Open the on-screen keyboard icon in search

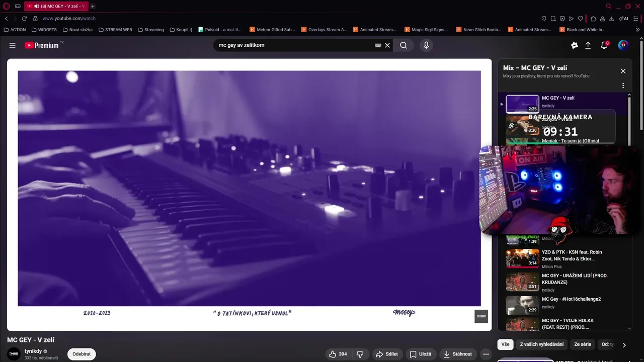pyautogui.click(x=378, y=45)
